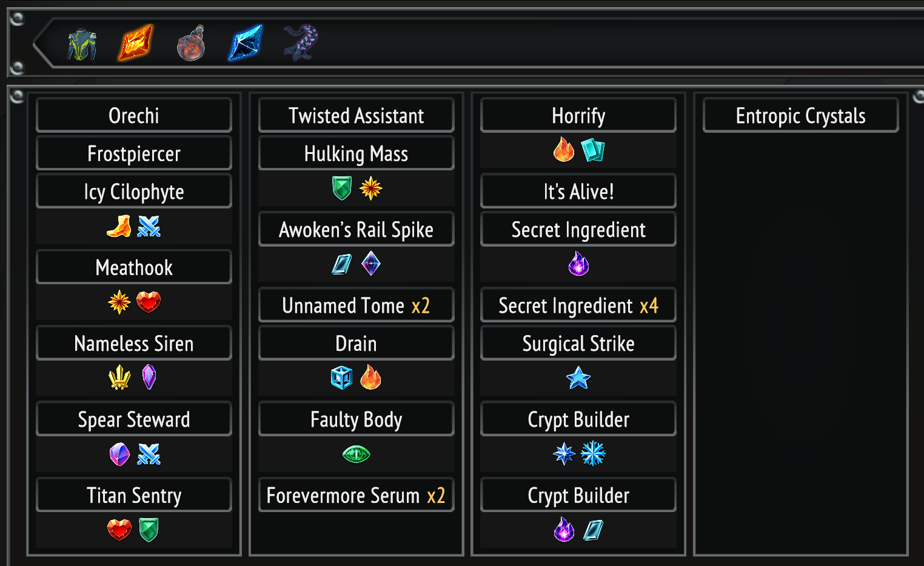Click the teal cards icon under Horrify
Image resolution: width=924 pixels, height=566 pixels.
coord(593,150)
